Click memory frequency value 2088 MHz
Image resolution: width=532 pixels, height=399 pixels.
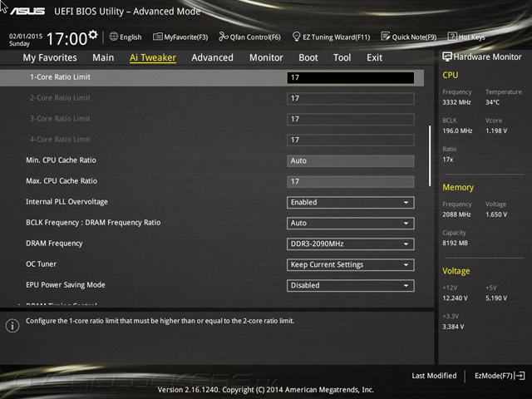(456, 214)
